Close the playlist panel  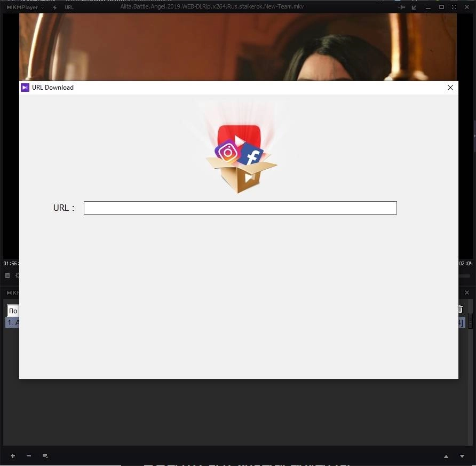467,293
